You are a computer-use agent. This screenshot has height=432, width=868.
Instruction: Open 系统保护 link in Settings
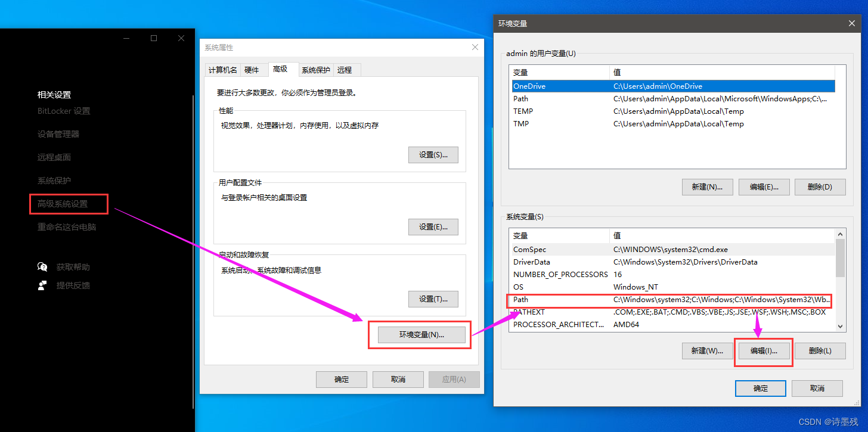54,181
